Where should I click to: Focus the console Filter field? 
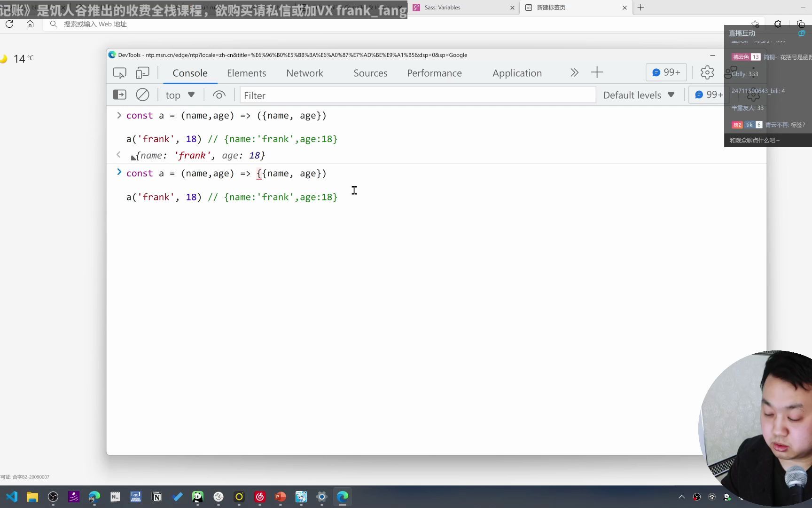[x=417, y=95]
